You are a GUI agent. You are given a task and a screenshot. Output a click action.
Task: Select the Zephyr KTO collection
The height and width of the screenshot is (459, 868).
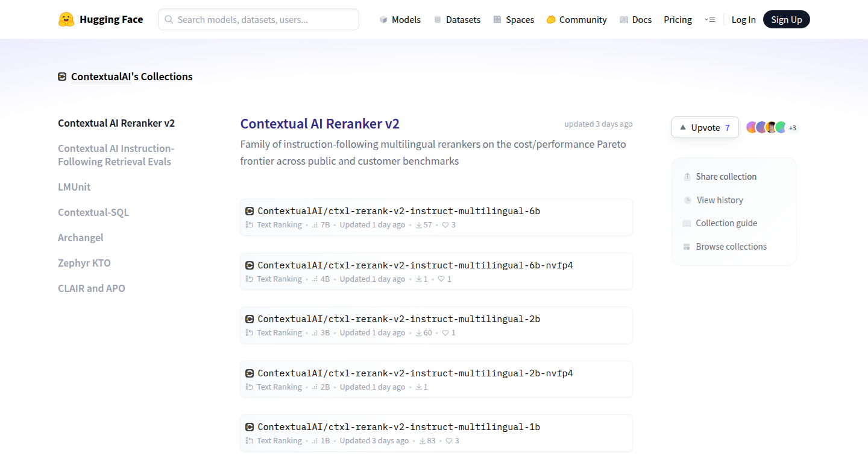(84, 263)
